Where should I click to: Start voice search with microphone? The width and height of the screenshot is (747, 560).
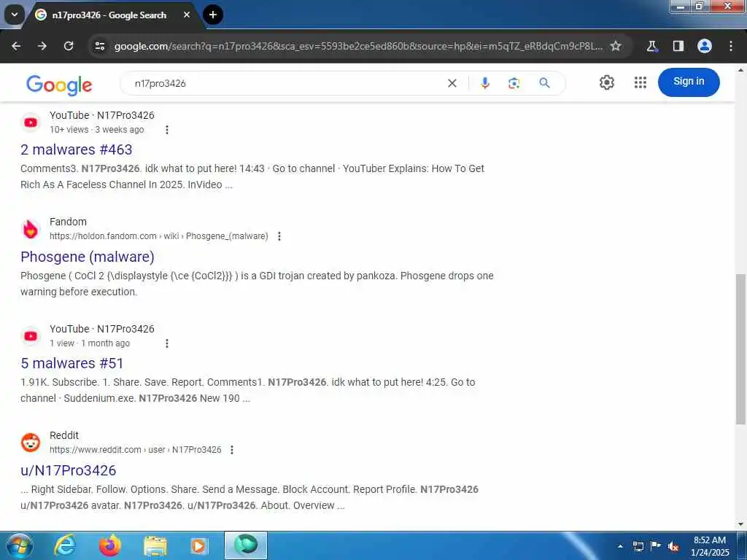tap(485, 83)
